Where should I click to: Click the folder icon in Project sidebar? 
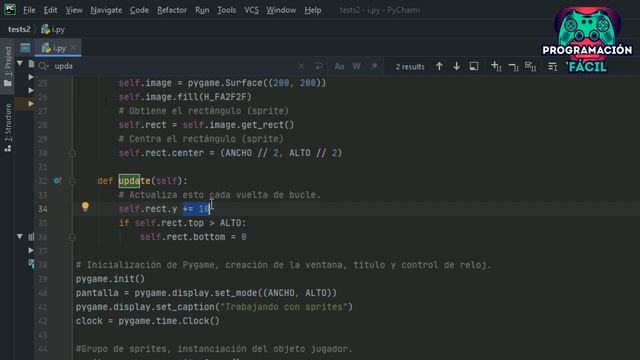coord(7,83)
